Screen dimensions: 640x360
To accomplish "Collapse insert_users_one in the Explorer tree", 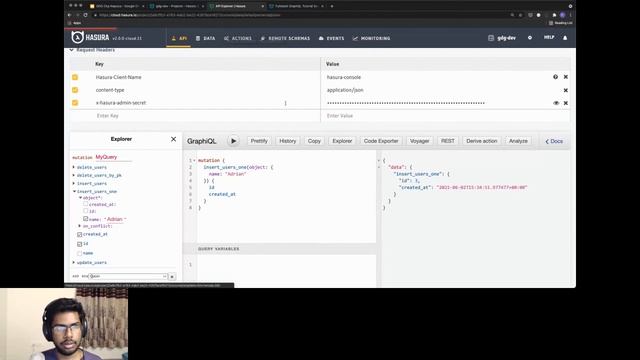I will click(x=74, y=191).
